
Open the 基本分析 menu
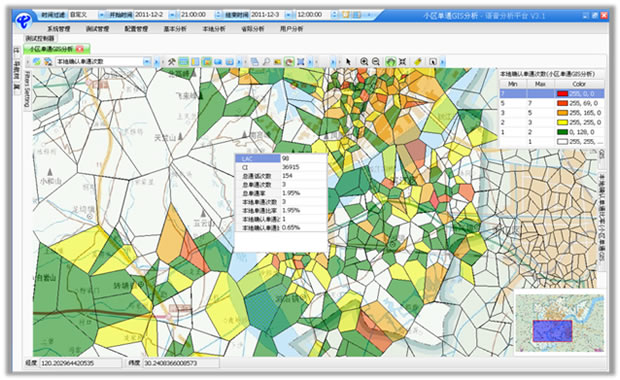[x=175, y=28]
